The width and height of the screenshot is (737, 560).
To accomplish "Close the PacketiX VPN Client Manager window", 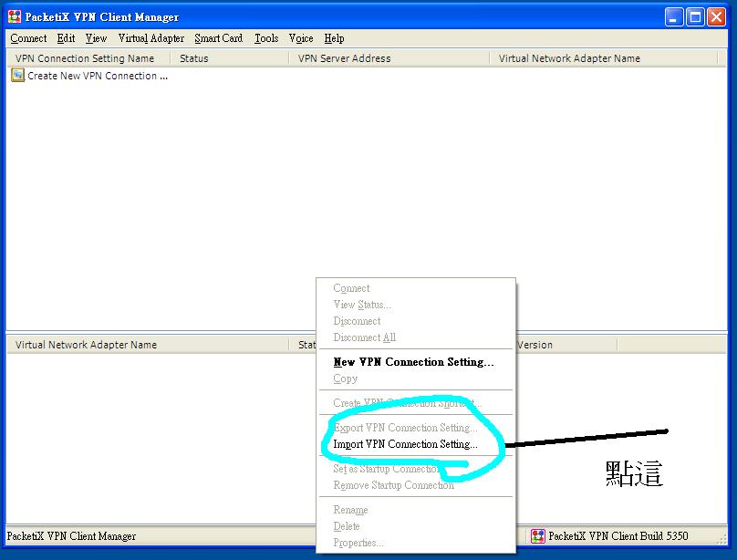I will tap(716, 17).
